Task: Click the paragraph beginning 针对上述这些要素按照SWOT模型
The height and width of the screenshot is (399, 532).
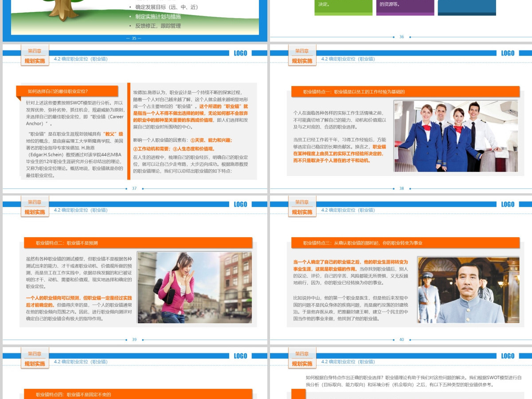Action: pos(75,113)
